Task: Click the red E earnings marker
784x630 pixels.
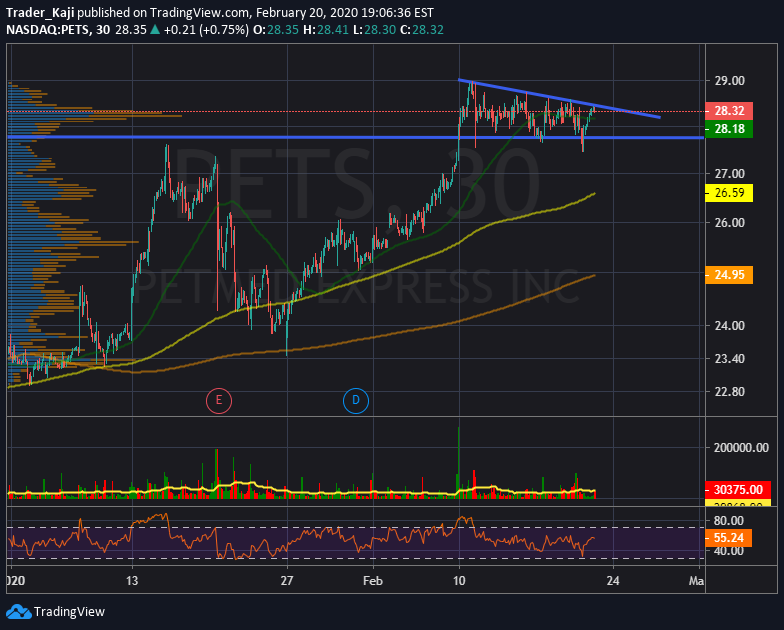Action: click(219, 400)
